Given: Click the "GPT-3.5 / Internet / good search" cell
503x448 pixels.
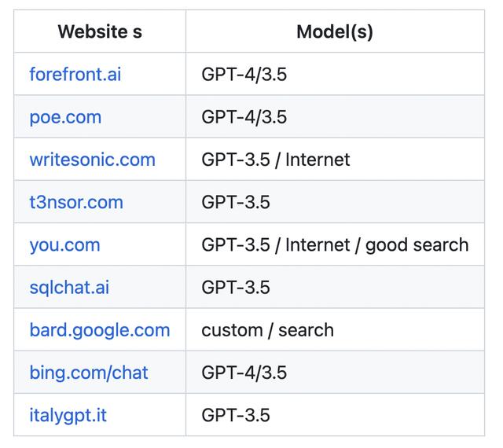Looking at the screenshot, I should [x=335, y=244].
